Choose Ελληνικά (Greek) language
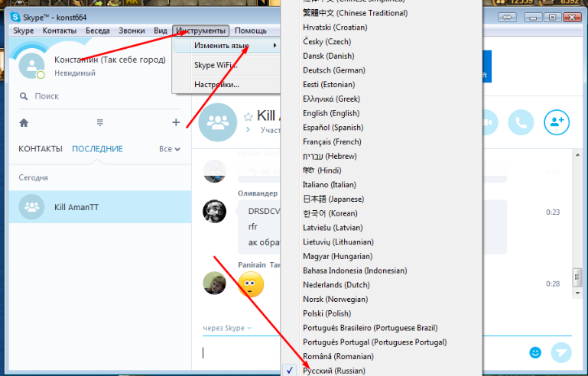The height and width of the screenshot is (376, 588). [x=332, y=99]
